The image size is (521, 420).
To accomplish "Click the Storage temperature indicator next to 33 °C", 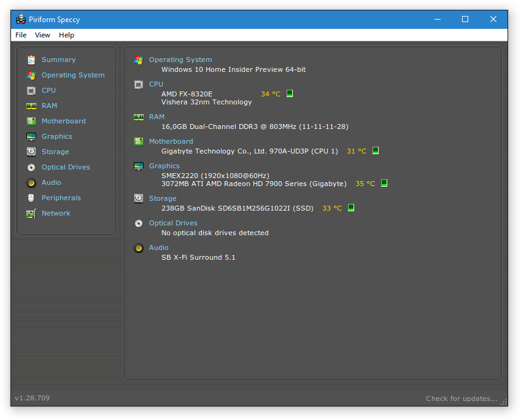I will pos(351,208).
